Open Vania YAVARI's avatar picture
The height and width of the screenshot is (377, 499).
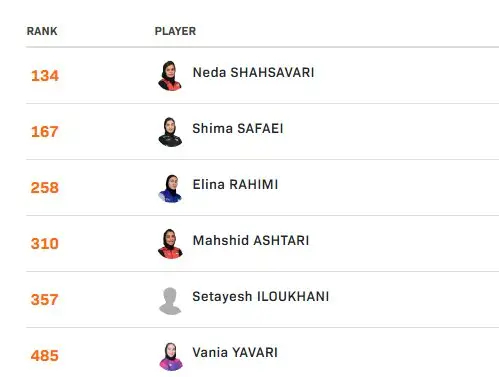171,356
